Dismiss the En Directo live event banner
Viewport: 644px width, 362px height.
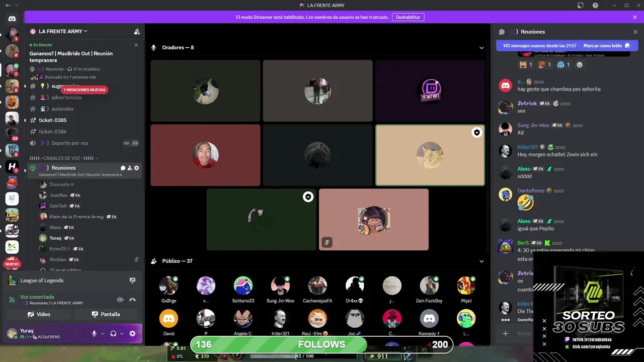pos(136,45)
